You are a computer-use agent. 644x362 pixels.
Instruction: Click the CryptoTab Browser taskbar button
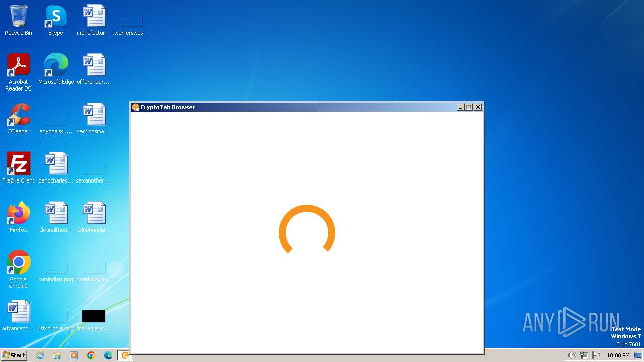point(124,355)
